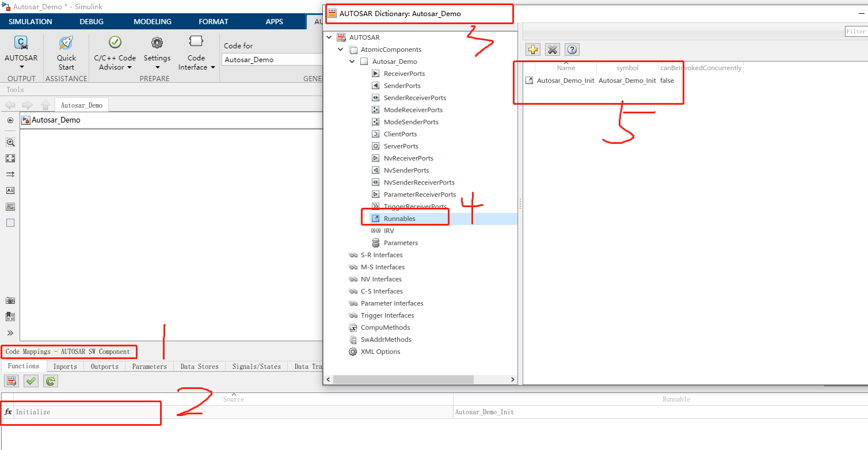Open the Parameters mapping tab

(150, 366)
